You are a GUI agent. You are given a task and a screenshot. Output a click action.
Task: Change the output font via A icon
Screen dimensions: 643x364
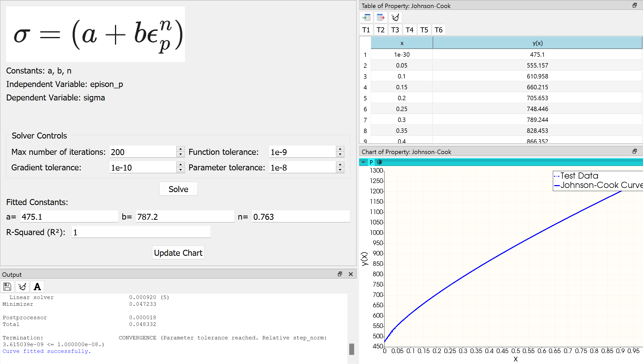37,287
